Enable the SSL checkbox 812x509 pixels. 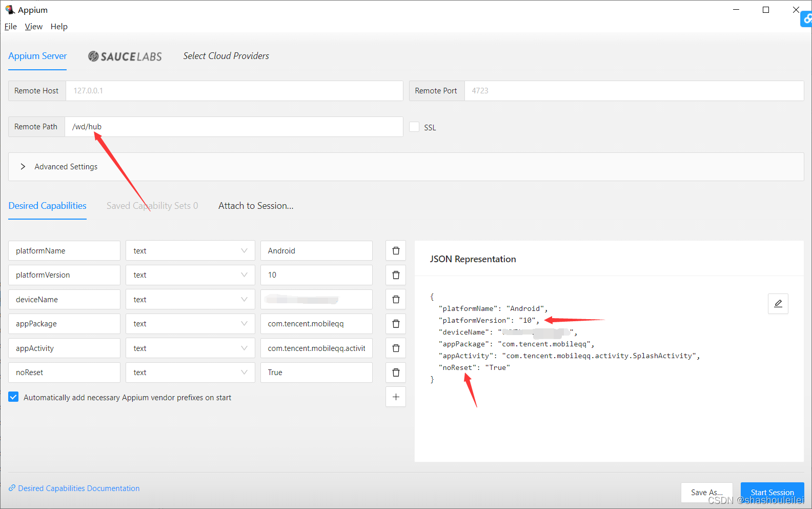pyautogui.click(x=414, y=127)
